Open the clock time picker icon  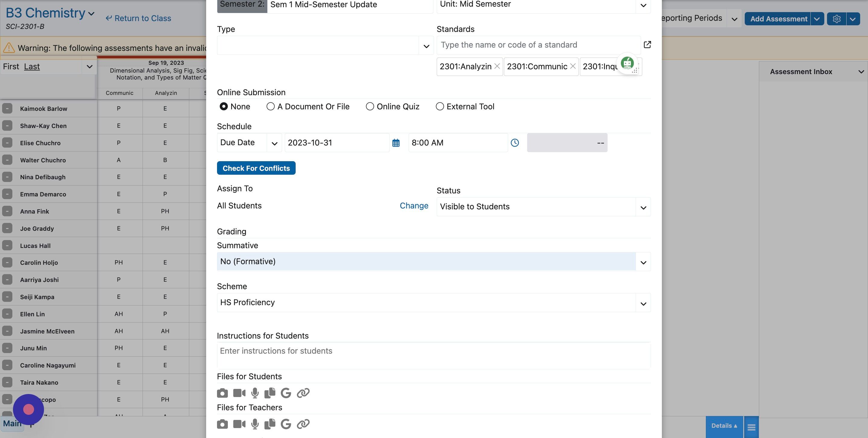click(515, 143)
